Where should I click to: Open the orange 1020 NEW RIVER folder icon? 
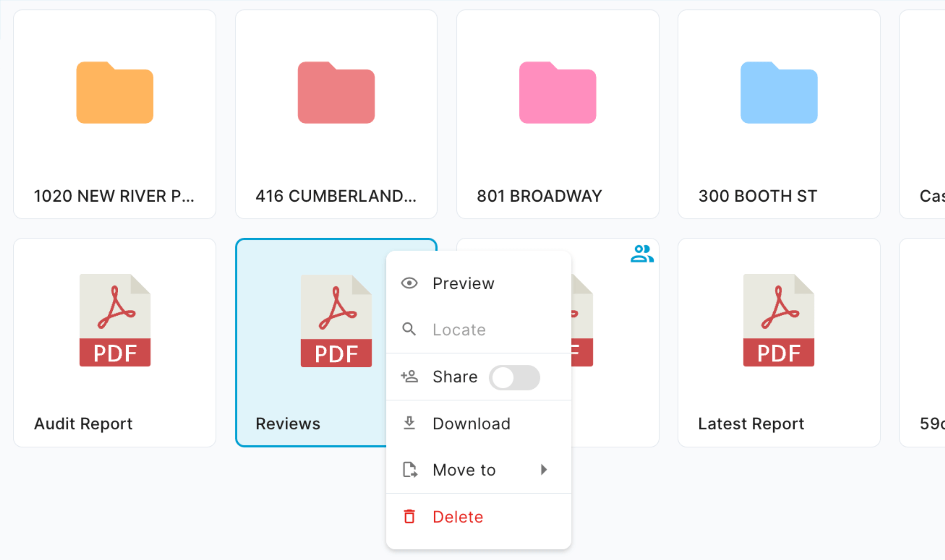(115, 92)
